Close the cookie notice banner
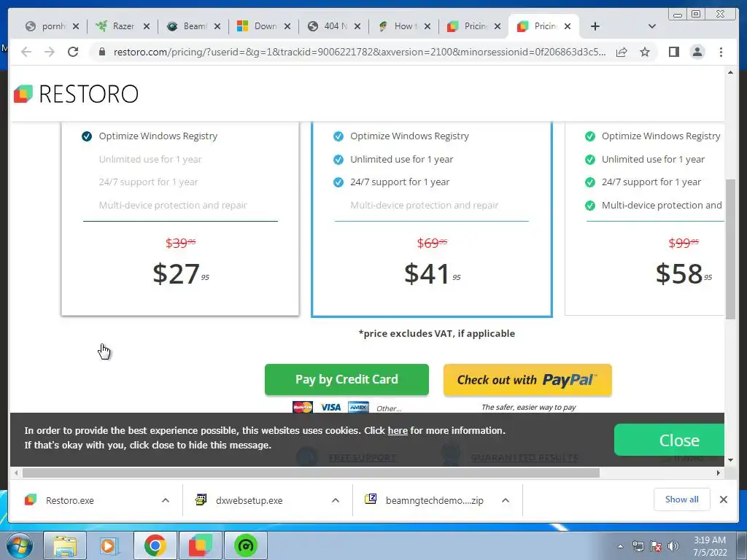 670,440
